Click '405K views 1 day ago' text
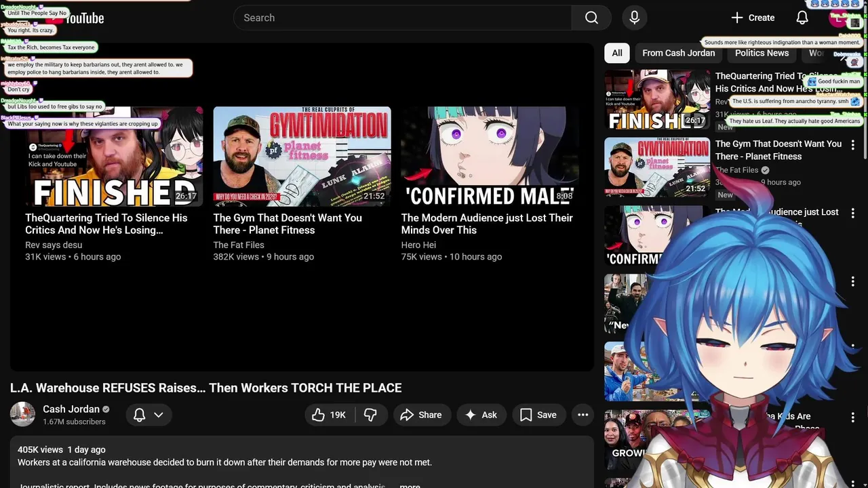The image size is (868, 488). pos(62,449)
